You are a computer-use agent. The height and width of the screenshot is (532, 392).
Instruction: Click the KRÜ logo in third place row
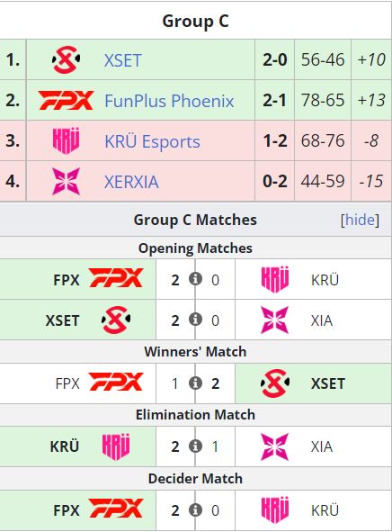point(66,140)
